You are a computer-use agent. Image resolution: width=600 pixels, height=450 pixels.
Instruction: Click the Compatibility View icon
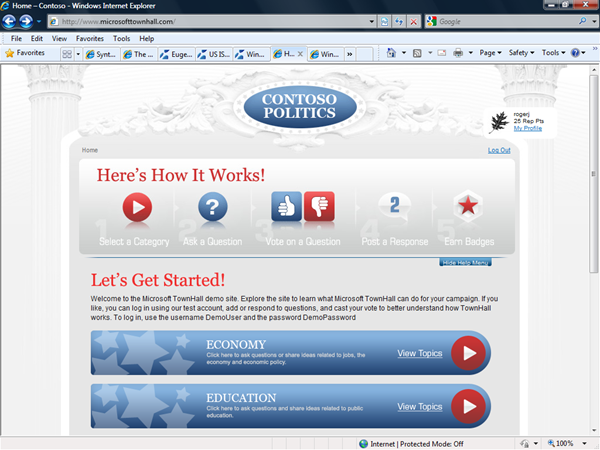385,21
